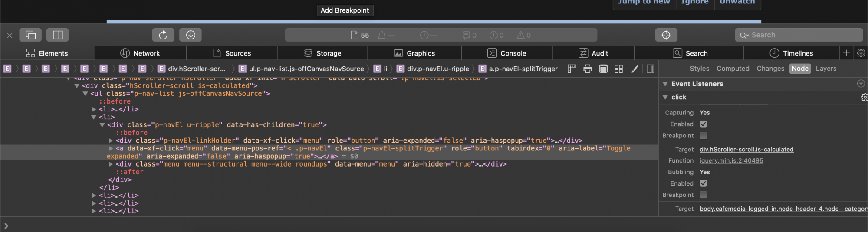Screen dimensions: 868x232
Task: Open target div.hScroller-scroll.is-calculated link
Action: (x=746, y=149)
